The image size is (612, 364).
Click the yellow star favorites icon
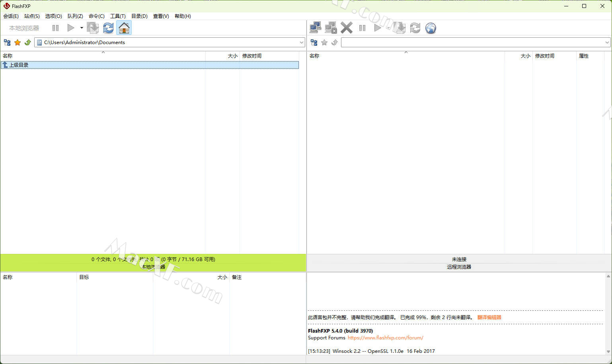pos(18,43)
